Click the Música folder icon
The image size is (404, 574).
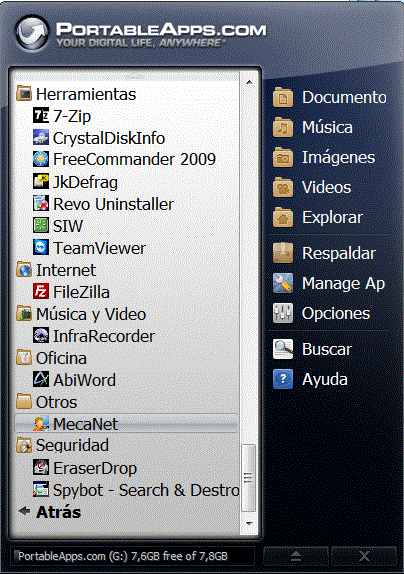(283, 127)
